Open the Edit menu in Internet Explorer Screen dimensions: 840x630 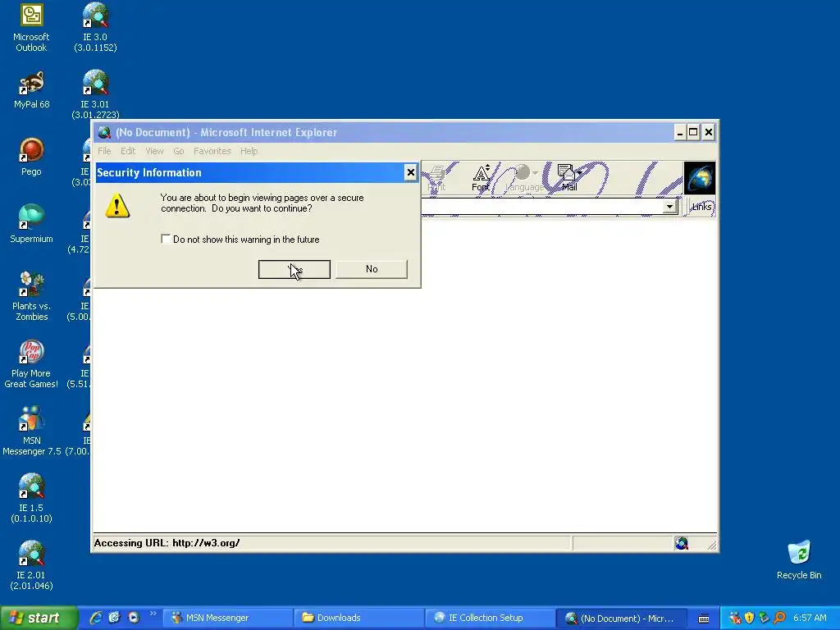click(x=127, y=151)
